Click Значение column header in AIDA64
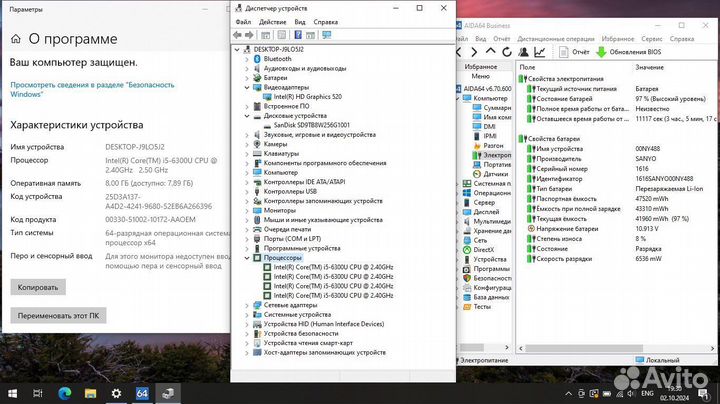The width and height of the screenshot is (720, 404). [649, 67]
